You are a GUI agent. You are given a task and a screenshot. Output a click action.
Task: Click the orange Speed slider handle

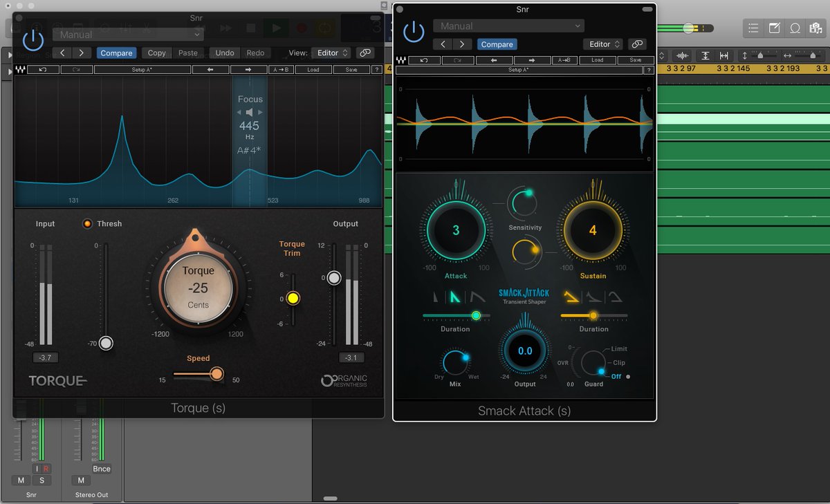pos(216,374)
